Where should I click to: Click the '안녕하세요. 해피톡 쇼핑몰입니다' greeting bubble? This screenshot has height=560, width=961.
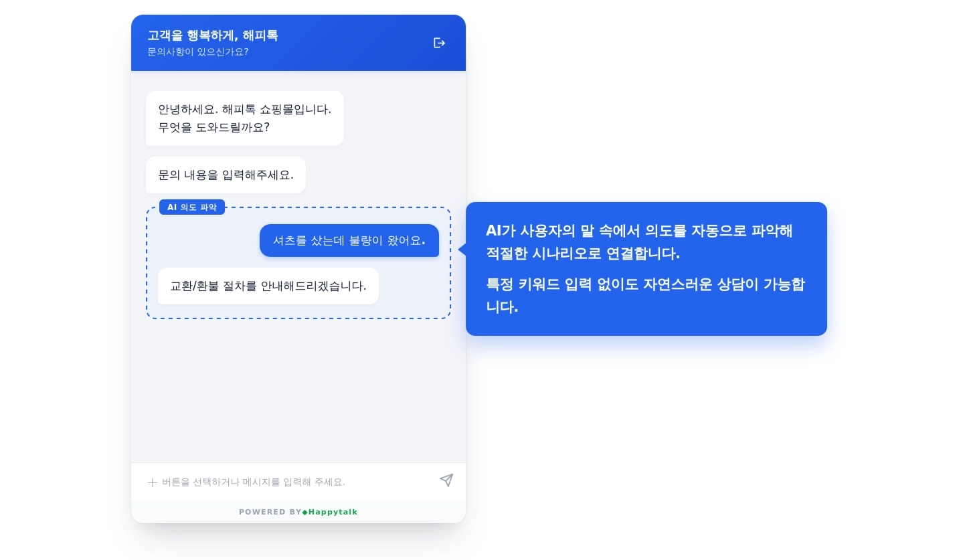pyautogui.click(x=245, y=118)
